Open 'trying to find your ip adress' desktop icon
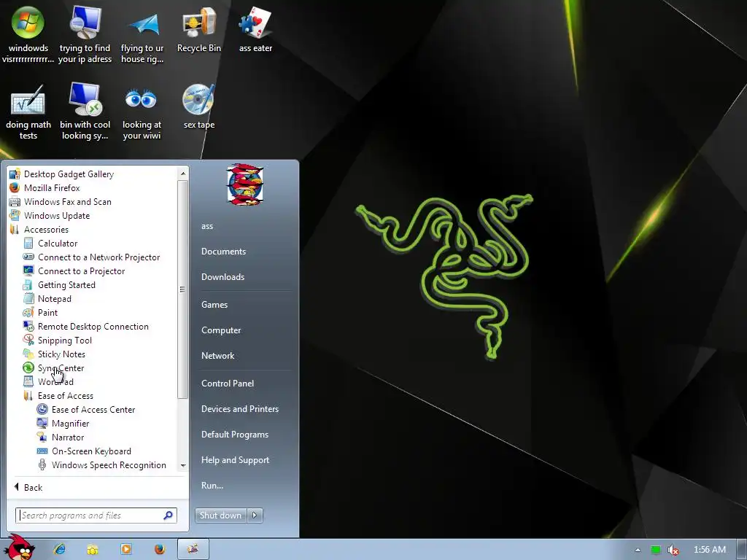This screenshot has height=560, width=747. [x=85, y=34]
